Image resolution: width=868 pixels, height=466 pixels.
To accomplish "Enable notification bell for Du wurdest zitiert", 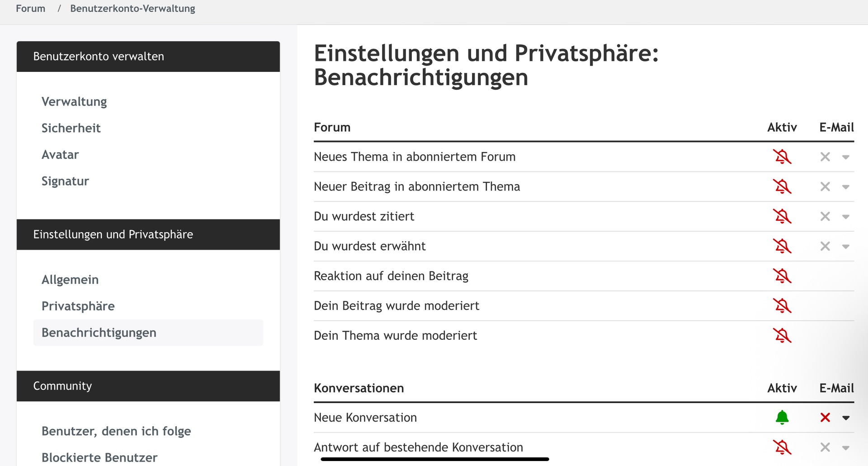I will click(782, 216).
